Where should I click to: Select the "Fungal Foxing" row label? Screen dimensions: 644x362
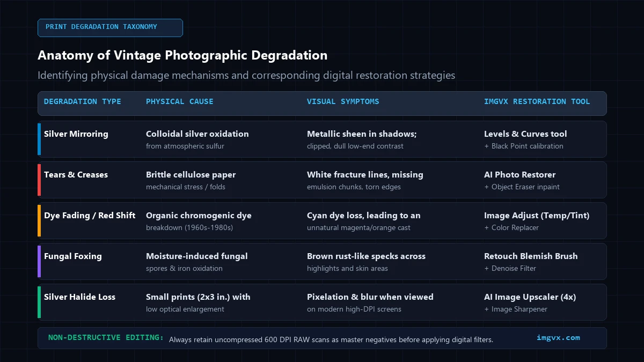[x=73, y=256]
